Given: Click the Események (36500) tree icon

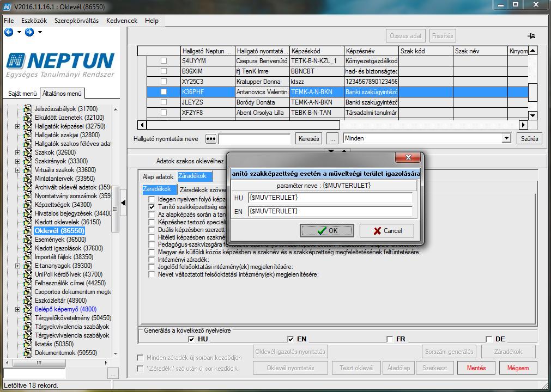Looking at the screenshot, I should (28, 240).
